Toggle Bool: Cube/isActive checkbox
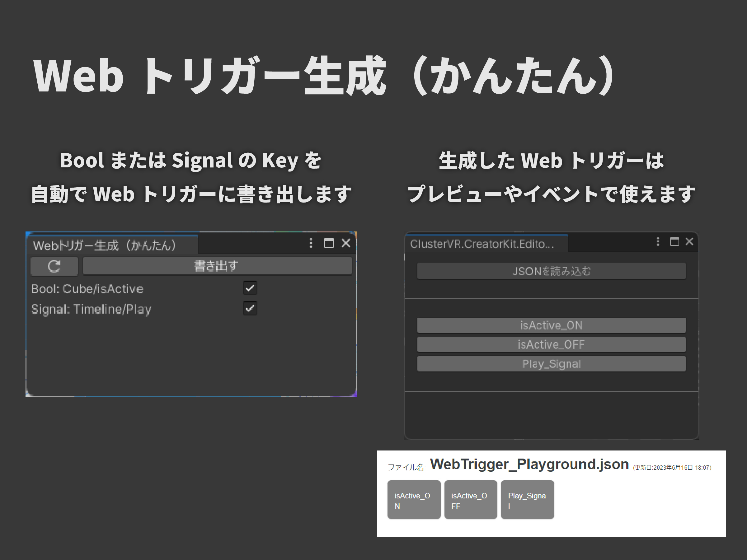This screenshot has height=560, width=747. tap(250, 288)
